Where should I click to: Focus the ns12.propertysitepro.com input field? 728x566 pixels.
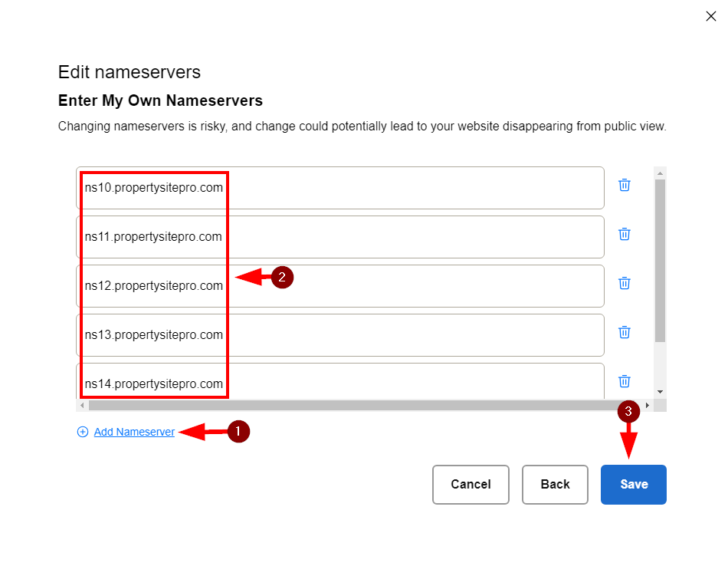point(339,286)
